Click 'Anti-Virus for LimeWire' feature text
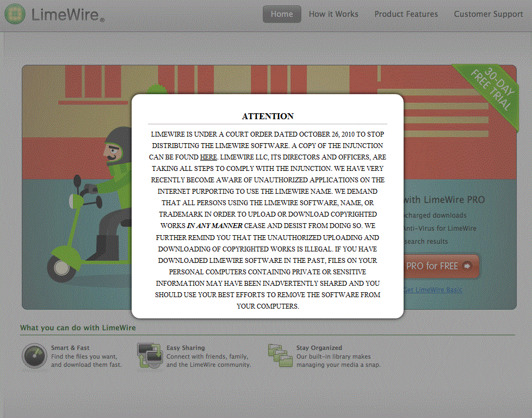532x418 pixels. 440,228
